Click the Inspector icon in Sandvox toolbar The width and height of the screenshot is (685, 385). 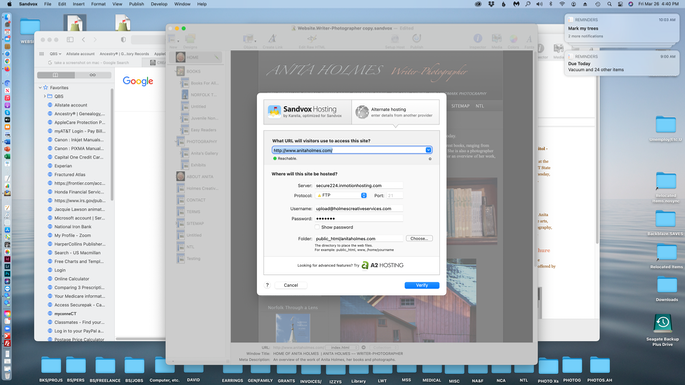coord(477,39)
